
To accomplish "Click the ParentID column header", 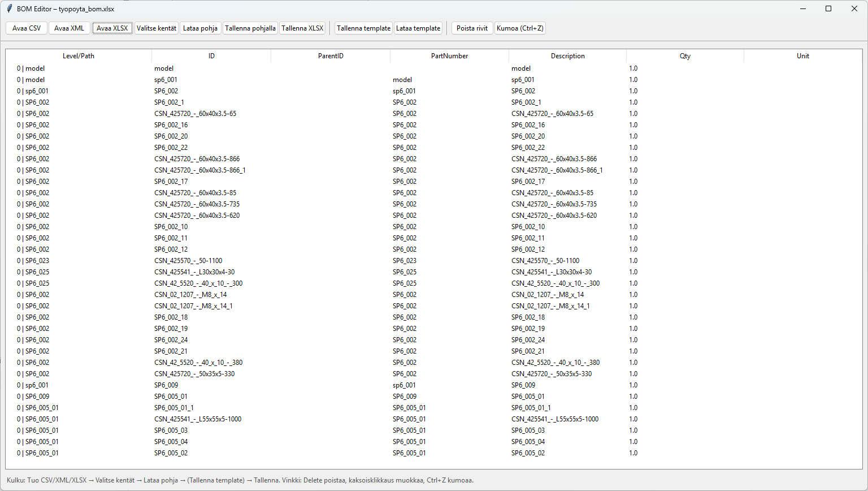I will (331, 56).
